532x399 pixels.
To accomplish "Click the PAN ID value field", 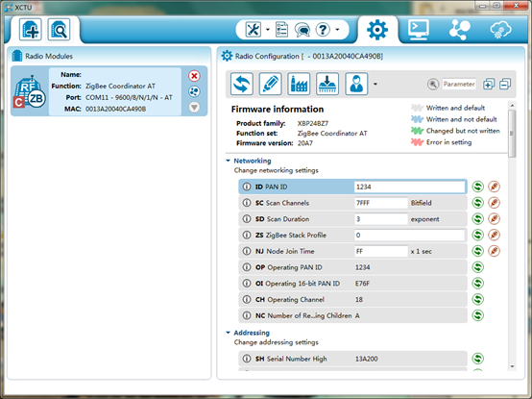I will 409,187.
